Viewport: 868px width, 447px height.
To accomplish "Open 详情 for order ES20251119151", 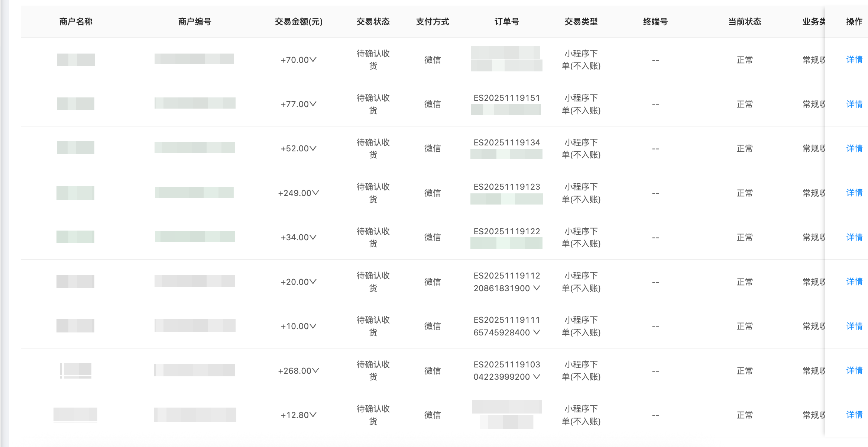I will point(854,104).
